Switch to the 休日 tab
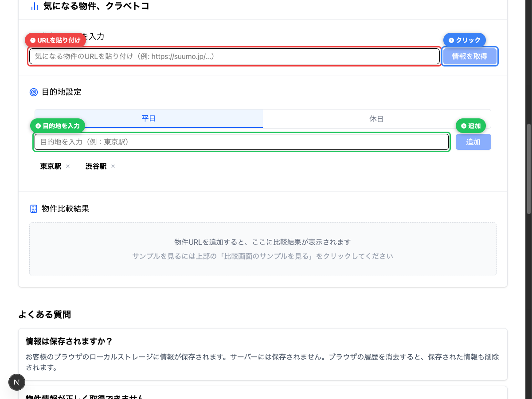The height and width of the screenshot is (399, 532). pos(377,118)
